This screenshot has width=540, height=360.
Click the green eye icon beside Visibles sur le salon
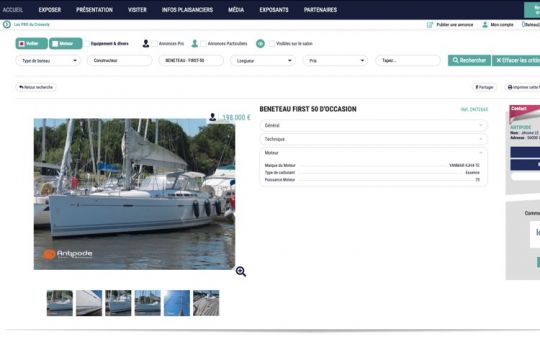(260, 43)
